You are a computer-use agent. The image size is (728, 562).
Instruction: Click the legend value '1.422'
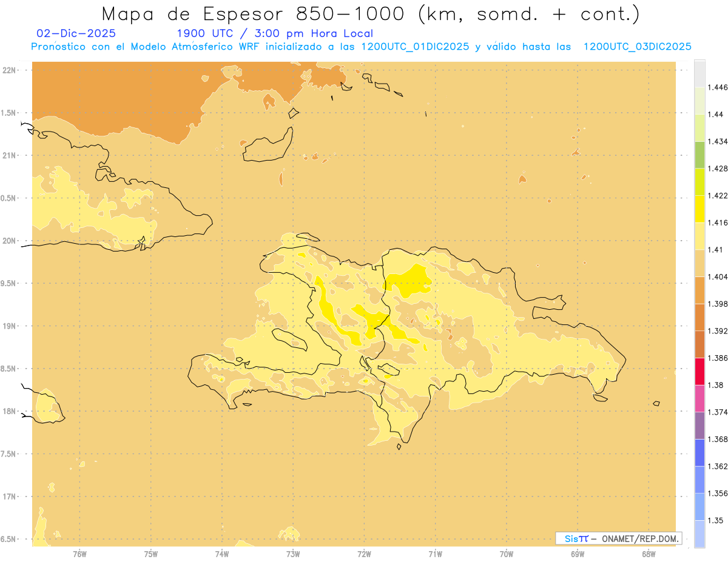(717, 195)
